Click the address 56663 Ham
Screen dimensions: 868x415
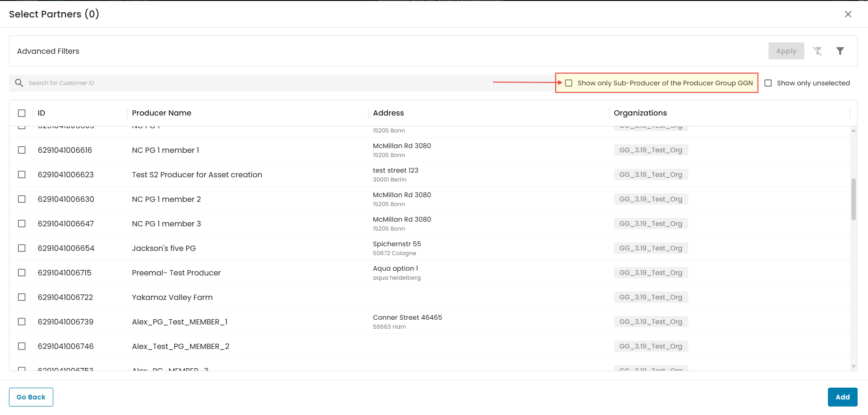tap(389, 327)
